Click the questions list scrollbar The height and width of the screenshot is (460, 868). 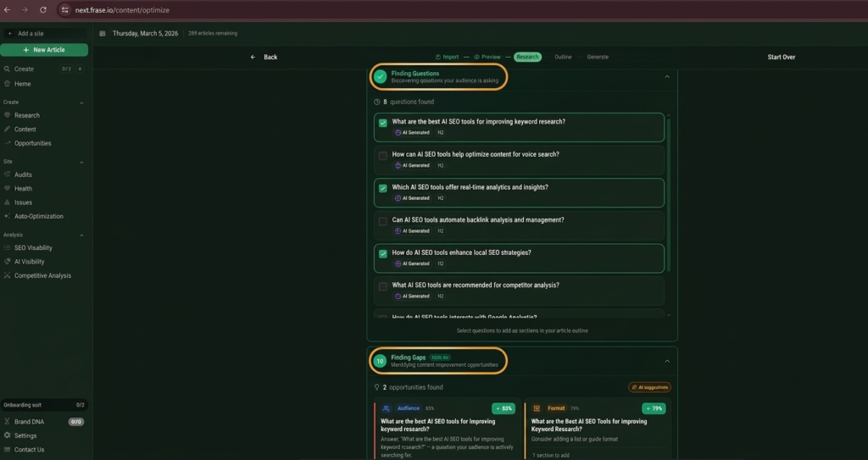[669, 194]
